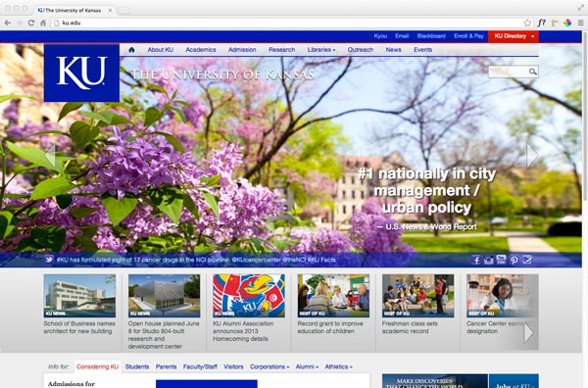Select the Parents info tab
This screenshot has height=388, width=588.
point(167,366)
